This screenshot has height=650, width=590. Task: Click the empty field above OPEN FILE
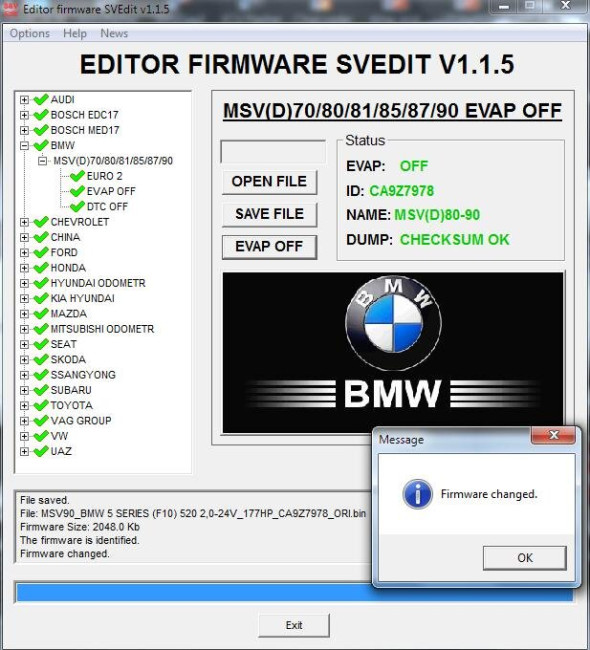tap(273, 152)
